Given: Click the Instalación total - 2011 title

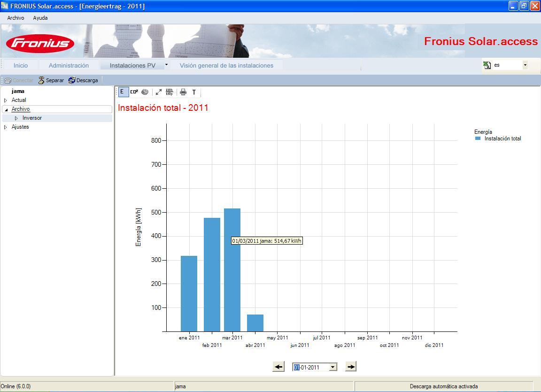Looking at the screenshot, I should click(163, 108).
